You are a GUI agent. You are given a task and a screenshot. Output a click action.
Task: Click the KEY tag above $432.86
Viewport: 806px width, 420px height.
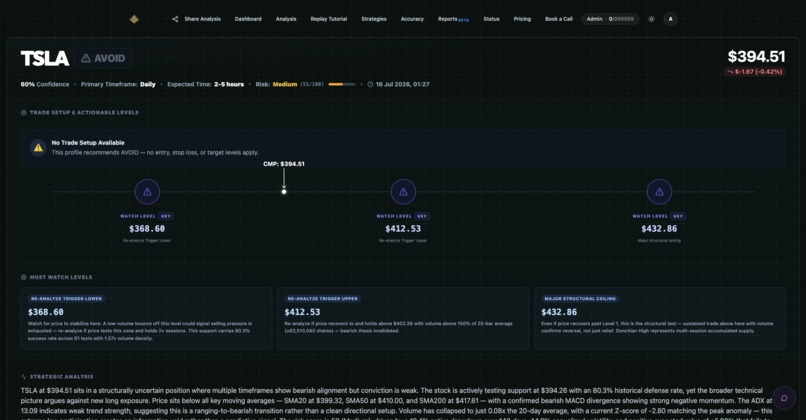point(678,216)
